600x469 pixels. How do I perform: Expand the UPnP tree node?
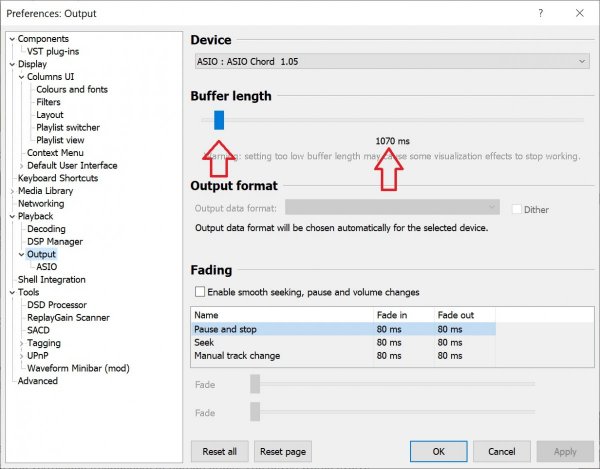tap(22, 356)
